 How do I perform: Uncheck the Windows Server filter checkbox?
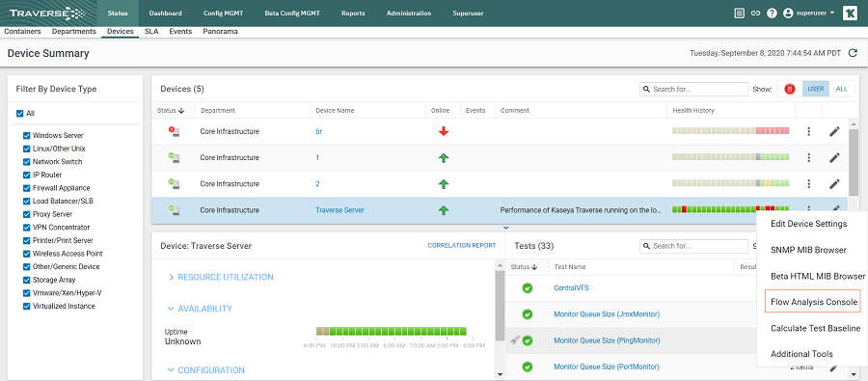point(27,136)
